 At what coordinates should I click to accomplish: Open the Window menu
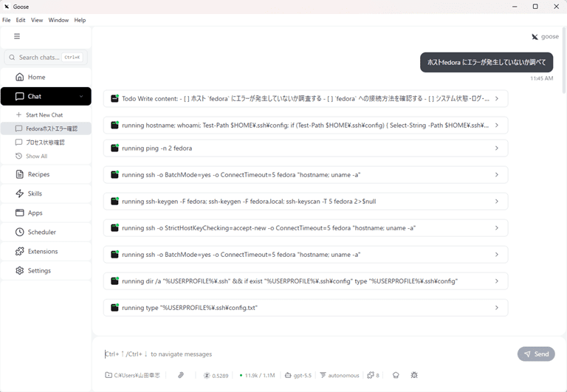pos(58,20)
